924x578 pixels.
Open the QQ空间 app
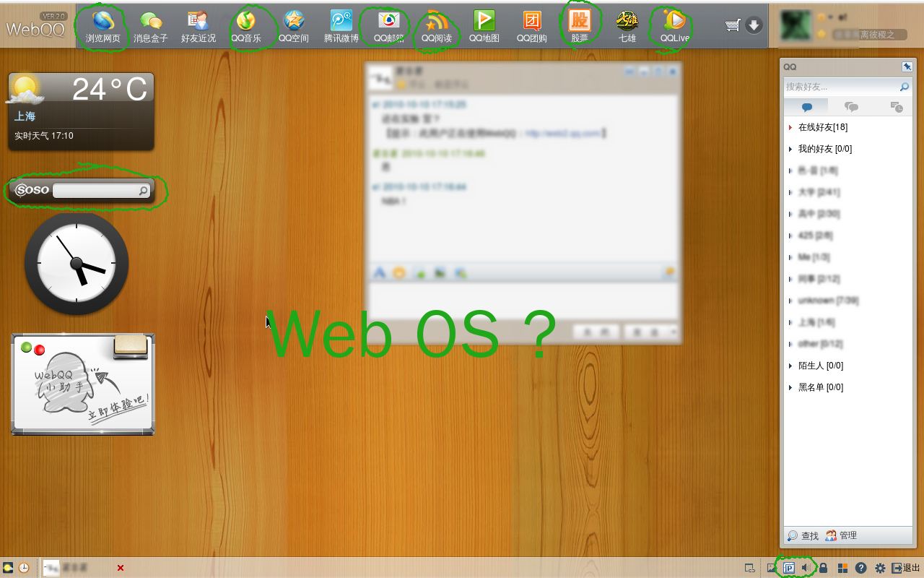click(294, 27)
